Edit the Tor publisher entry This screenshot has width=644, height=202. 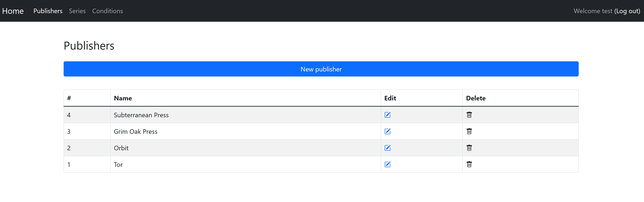[x=387, y=164]
